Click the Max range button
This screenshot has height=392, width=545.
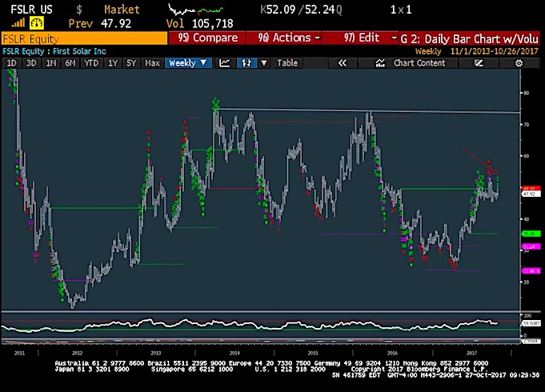coord(150,62)
